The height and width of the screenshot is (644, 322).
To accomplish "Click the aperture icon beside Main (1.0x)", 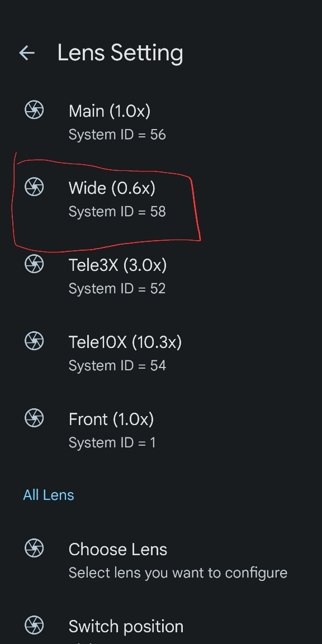I will pyautogui.click(x=34, y=110).
